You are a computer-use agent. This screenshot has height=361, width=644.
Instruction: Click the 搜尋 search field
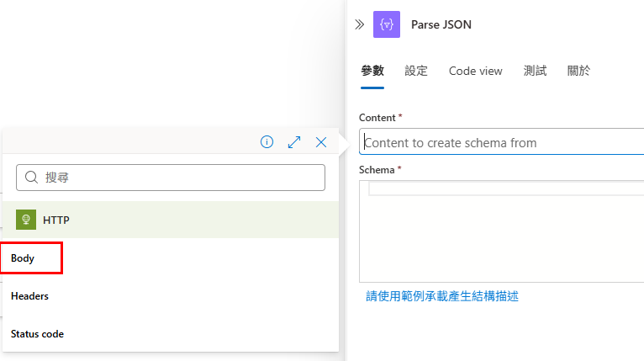point(171,178)
